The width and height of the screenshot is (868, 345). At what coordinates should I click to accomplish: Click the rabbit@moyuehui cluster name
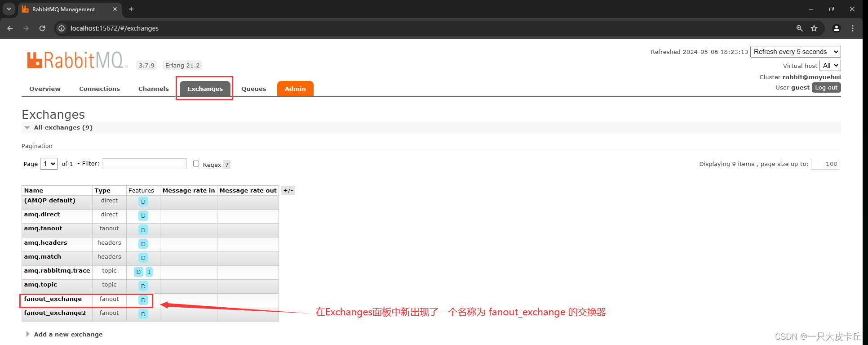[811, 77]
